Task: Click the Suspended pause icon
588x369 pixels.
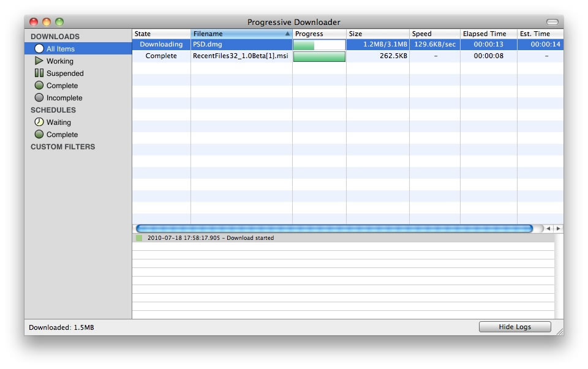Action: 39,73
